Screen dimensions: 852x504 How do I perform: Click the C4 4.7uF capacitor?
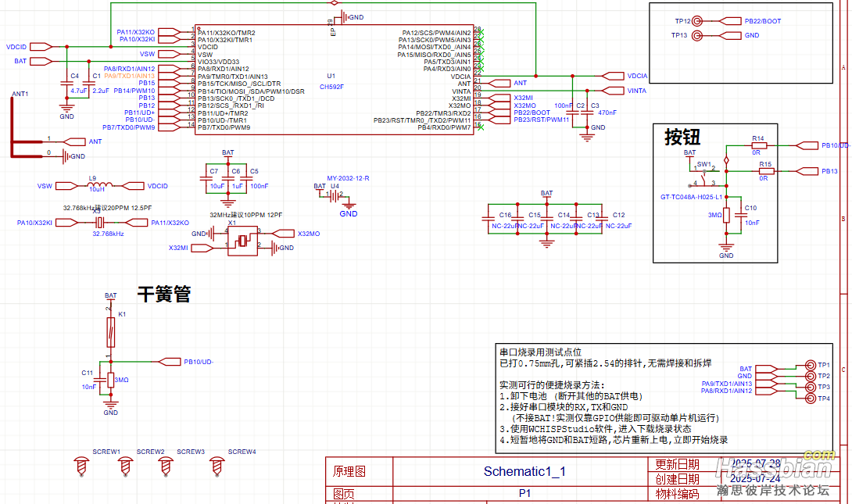coord(67,83)
